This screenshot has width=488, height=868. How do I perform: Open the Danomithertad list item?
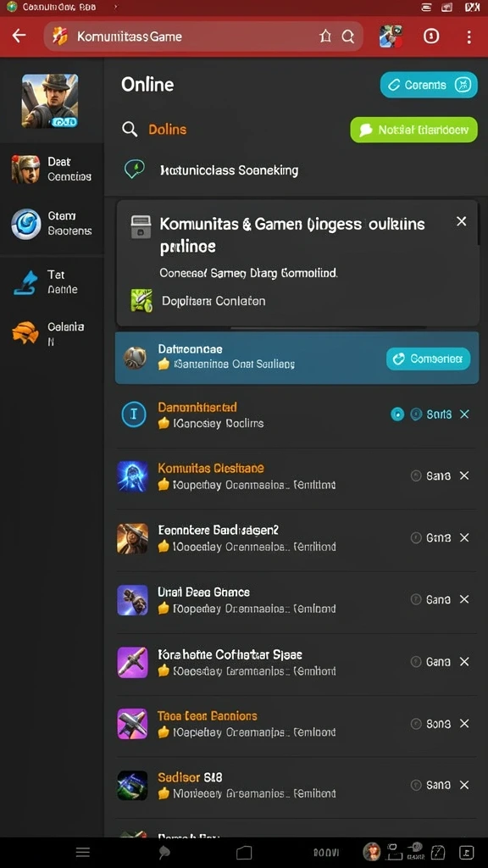coord(296,415)
